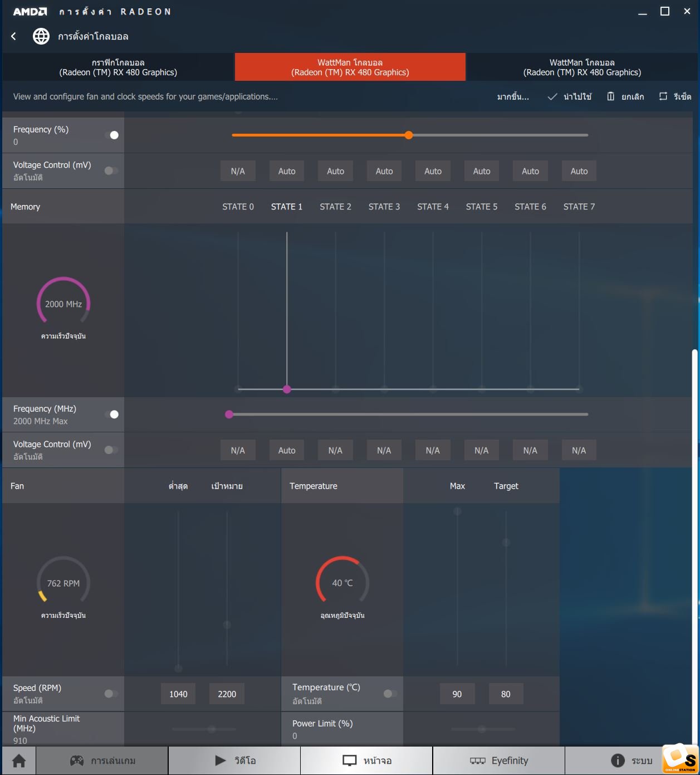Open the การเล่นเกม gaming section
This screenshot has height=775, width=700.
(102, 761)
